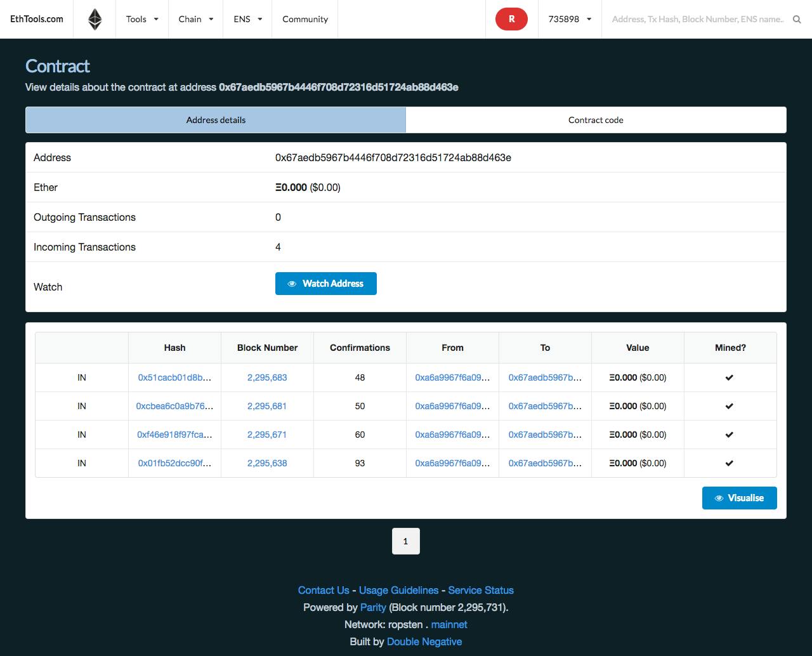Viewport: 812px width, 656px height.
Task: Open From address in 48-confirmations row
Action: [x=452, y=377]
